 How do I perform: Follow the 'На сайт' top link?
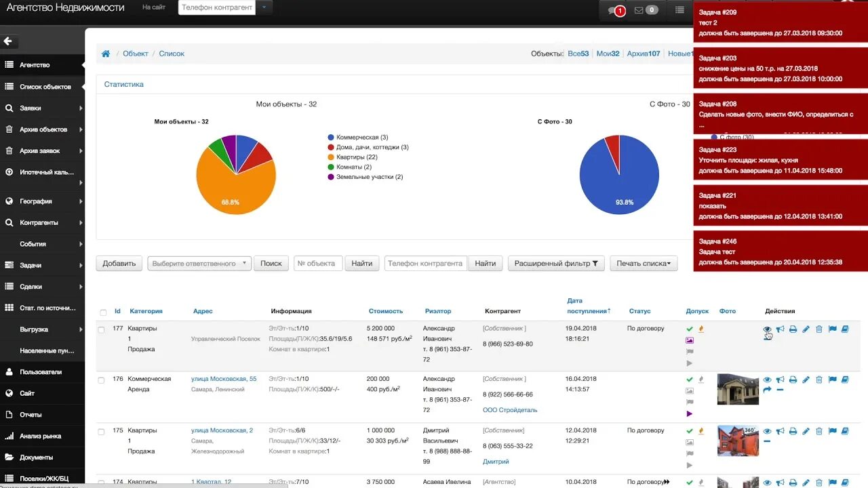154,7
